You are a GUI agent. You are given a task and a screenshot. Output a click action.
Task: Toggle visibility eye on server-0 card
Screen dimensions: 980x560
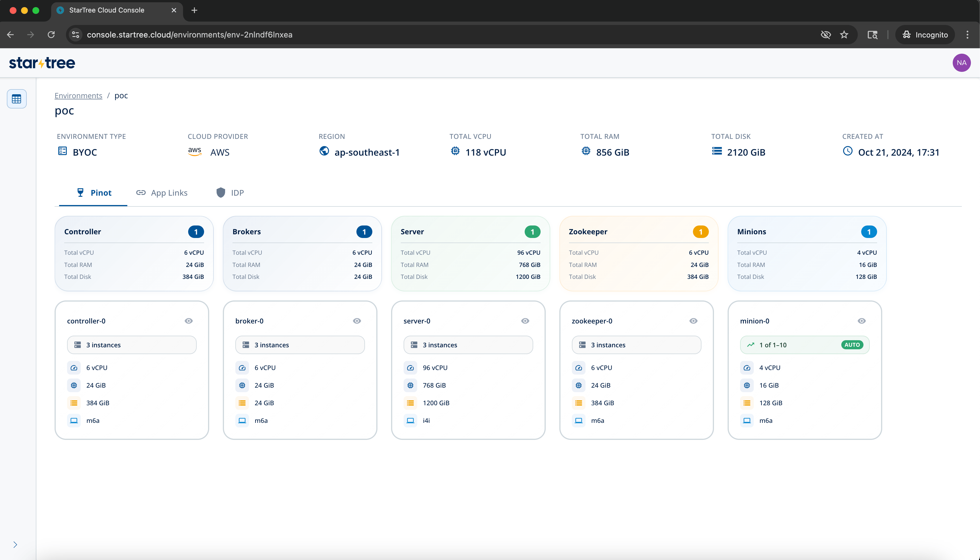[525, 321]
